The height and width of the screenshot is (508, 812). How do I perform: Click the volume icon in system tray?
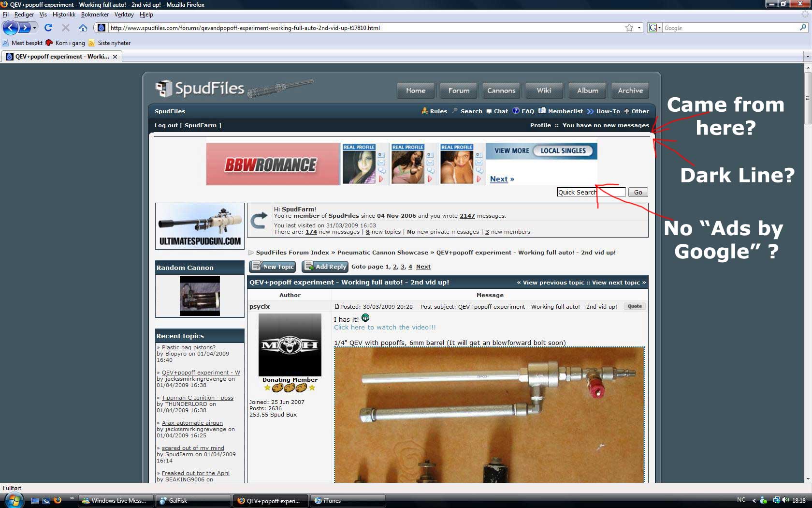coord(785,500)
